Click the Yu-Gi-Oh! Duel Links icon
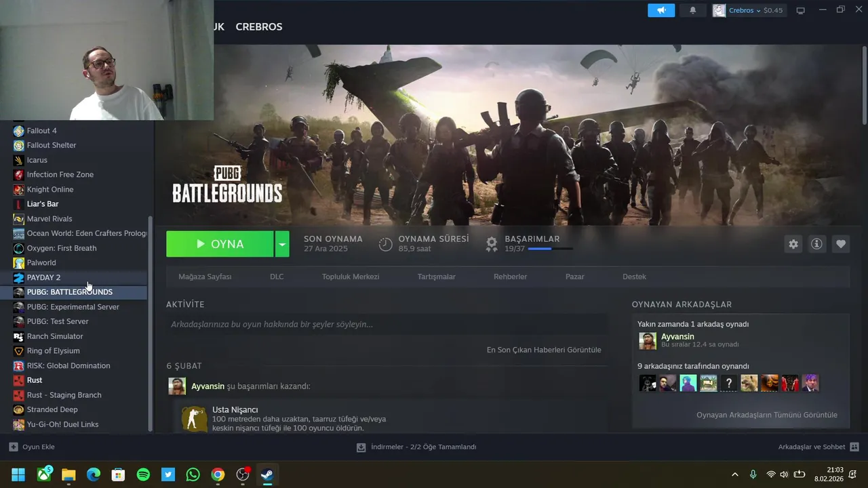Image resolution: width=868 pixels, height=488 pixels. pyautogui.click(x=19, y=424)
